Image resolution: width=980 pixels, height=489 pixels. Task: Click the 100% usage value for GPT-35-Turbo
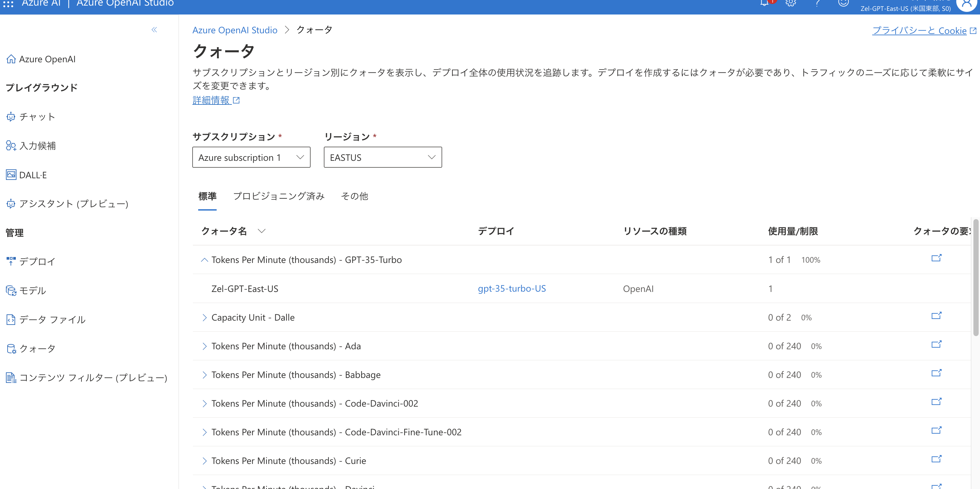pos(811,260)
